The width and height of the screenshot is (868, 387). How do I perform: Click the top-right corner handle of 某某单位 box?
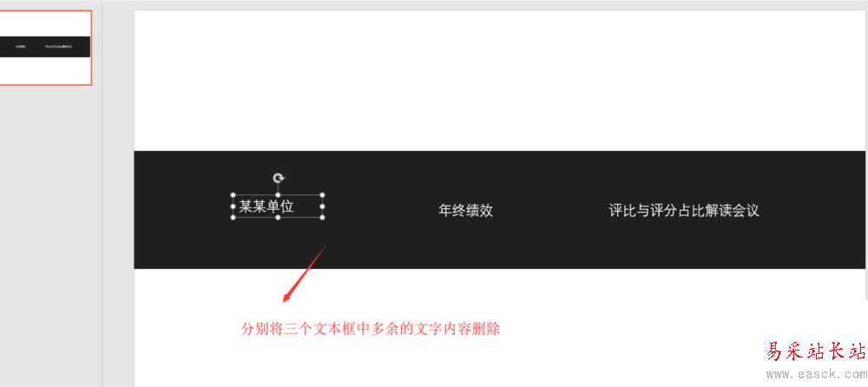[x=322, y=195]
